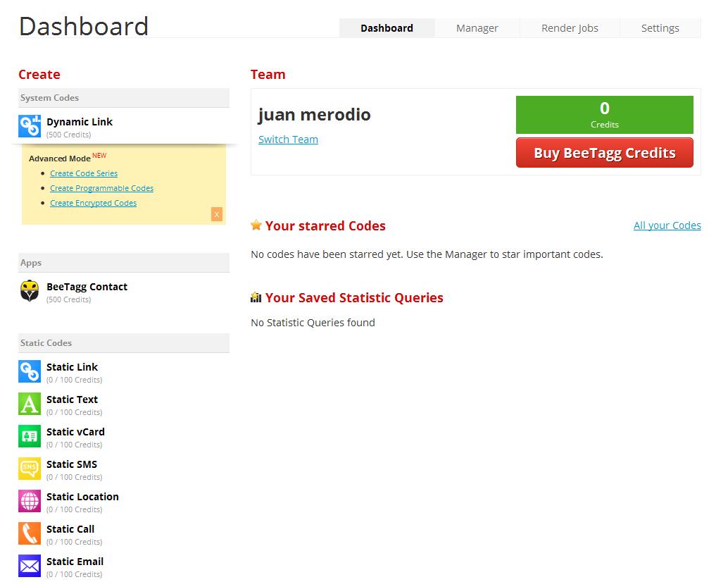
Task: Click the Static vCard card icon
Action: click(x=30, y=437)
